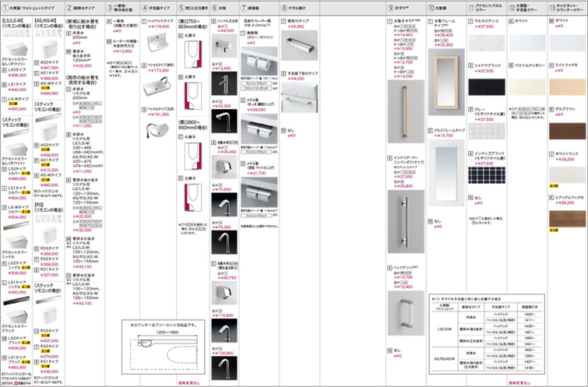Viewport: 588px width, 387px height.
Task: Click the インテリア・バー stainless handrail photo
Action: [406, 221]
